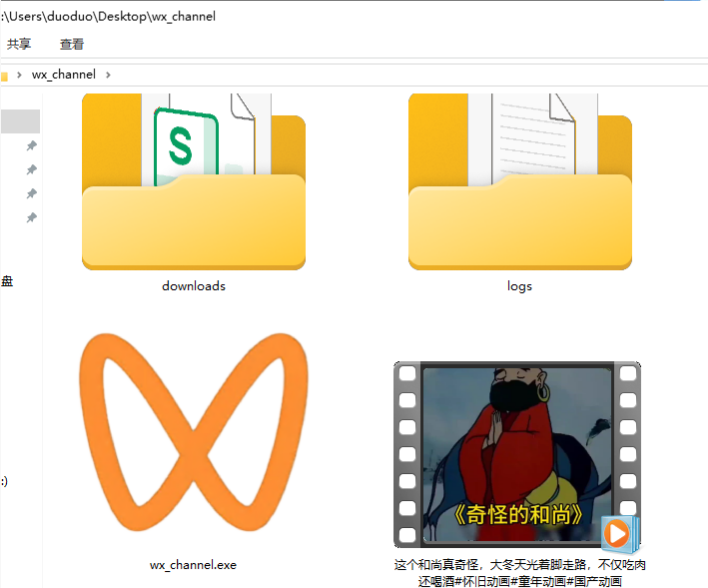The height and width of the screenshot is (588, 708).
Task: Open the downloads folder icon
Action: tap(194, 182)
